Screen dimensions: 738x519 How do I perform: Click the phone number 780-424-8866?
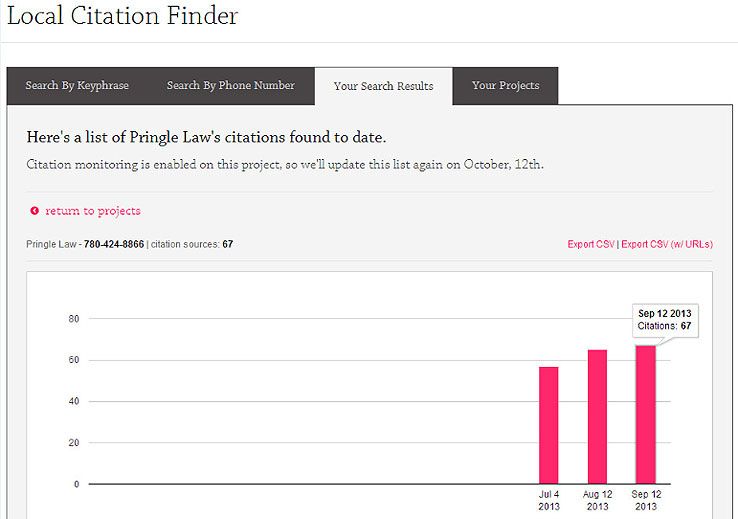click(114, 244)
